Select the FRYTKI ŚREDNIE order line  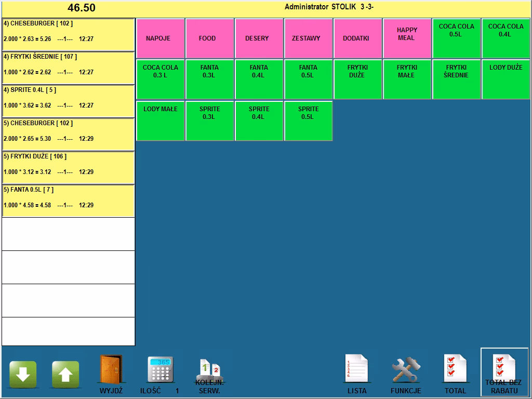pyautogui.click(x=68, y=68)
